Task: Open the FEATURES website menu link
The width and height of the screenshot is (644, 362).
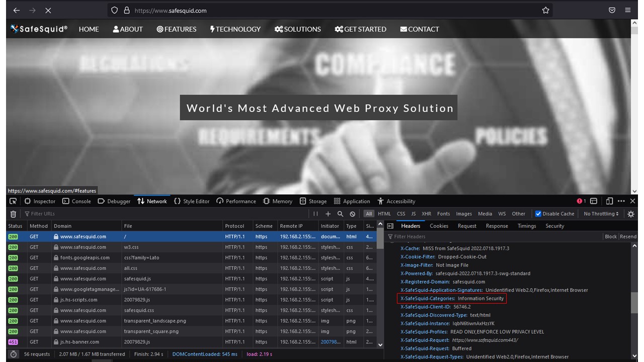Action: pyautogui.click(x=177, y=29)
